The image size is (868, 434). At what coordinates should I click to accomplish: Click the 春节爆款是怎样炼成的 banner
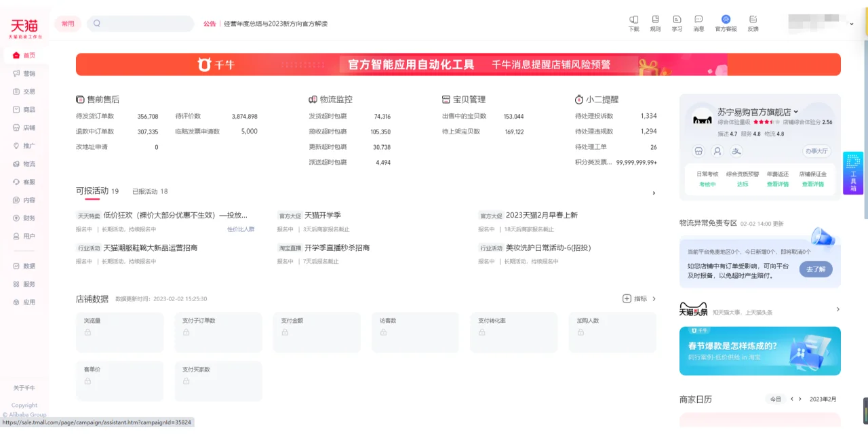pyautogui.click(x=760, y=351)
